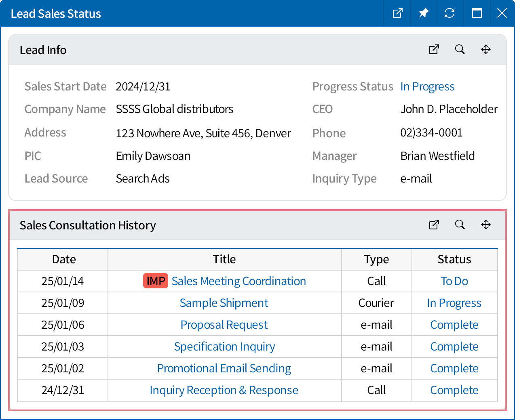The image size is (515, 420).
Task: Click the Lead Info search icon
Action: [460, 49]
